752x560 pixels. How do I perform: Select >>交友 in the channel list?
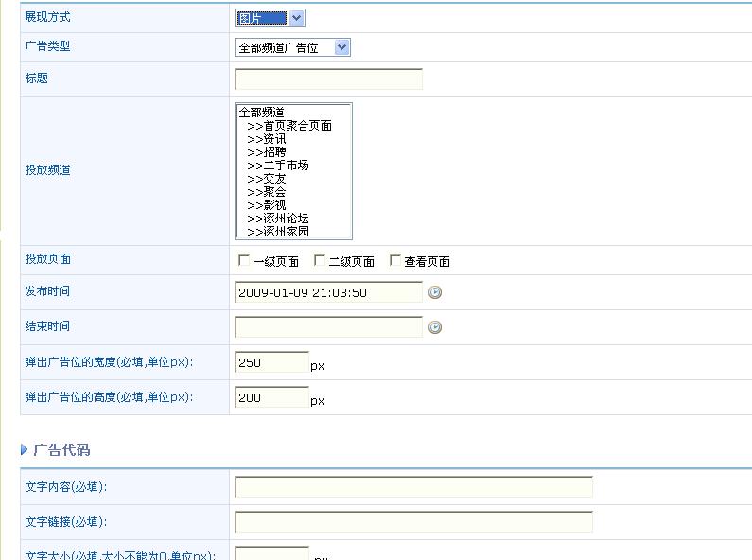(x=267, y=179)
